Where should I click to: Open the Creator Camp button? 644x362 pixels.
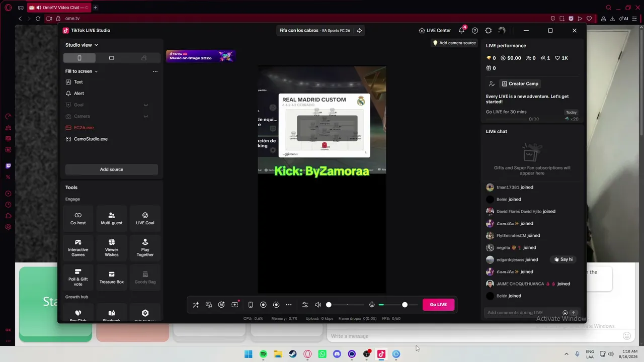520,83
